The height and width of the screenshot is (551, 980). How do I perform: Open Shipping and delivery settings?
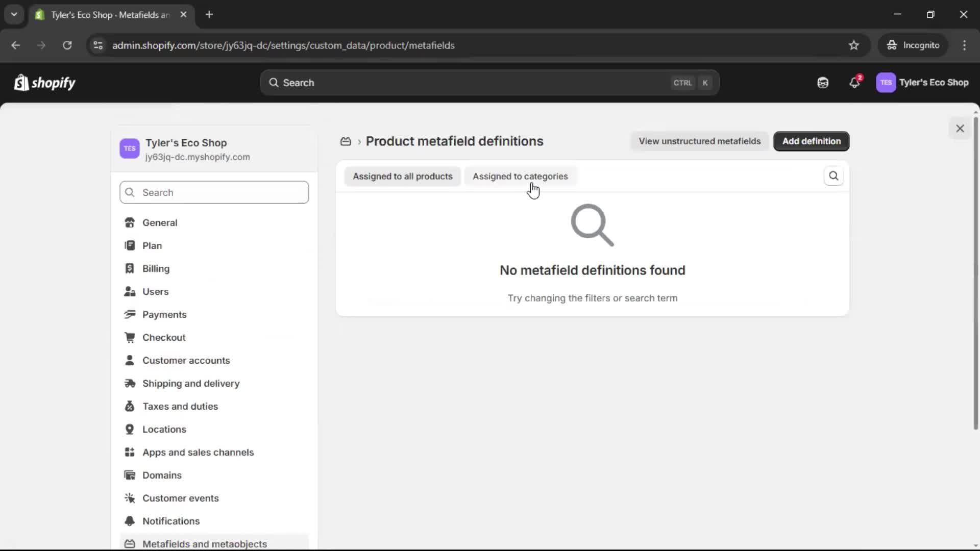[x=191, y=383]
